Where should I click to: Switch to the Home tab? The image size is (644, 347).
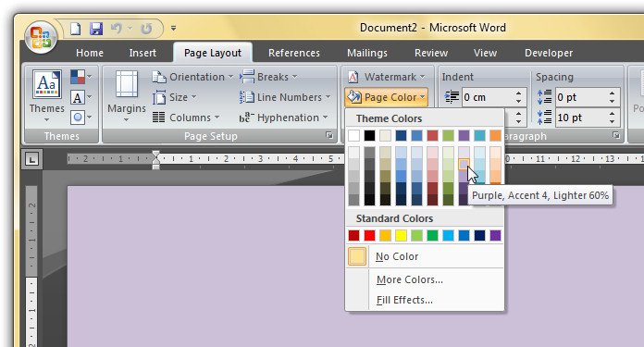[90, 53]
